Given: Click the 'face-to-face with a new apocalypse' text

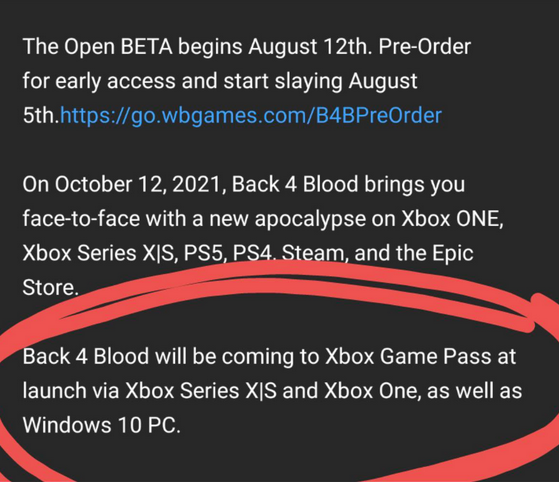Looking at the screenshot, I should pyautogui.click(x=194, y=219).
